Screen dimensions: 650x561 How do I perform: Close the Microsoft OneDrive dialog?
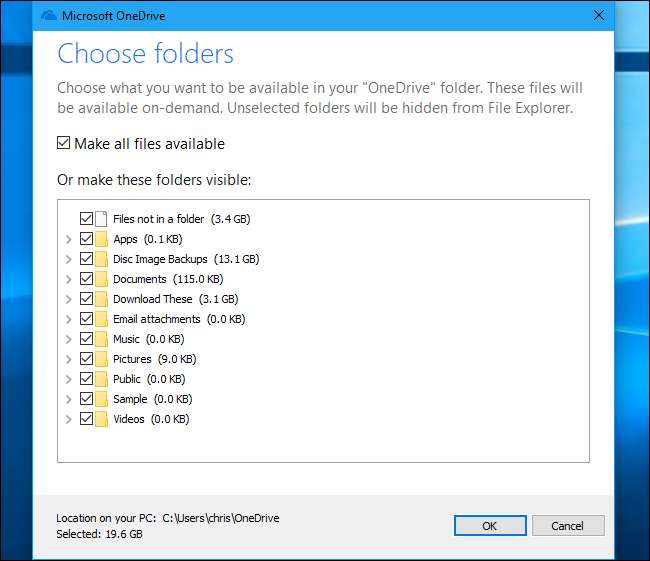click(598, 16)
